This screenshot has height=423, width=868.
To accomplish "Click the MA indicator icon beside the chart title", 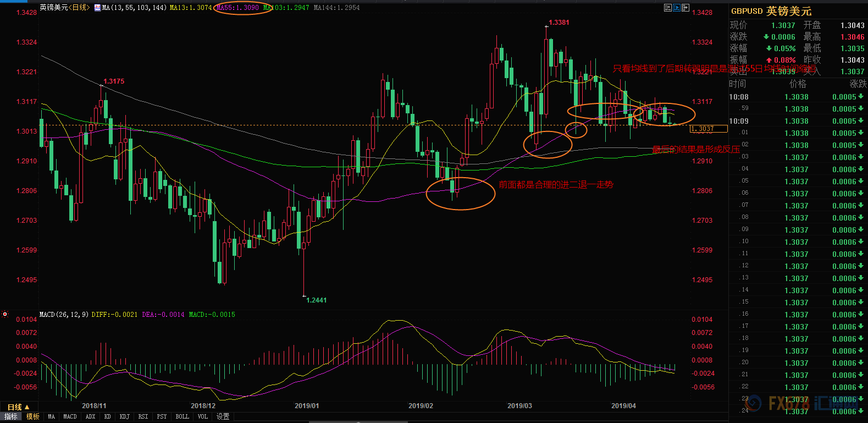I will (98, 8).
